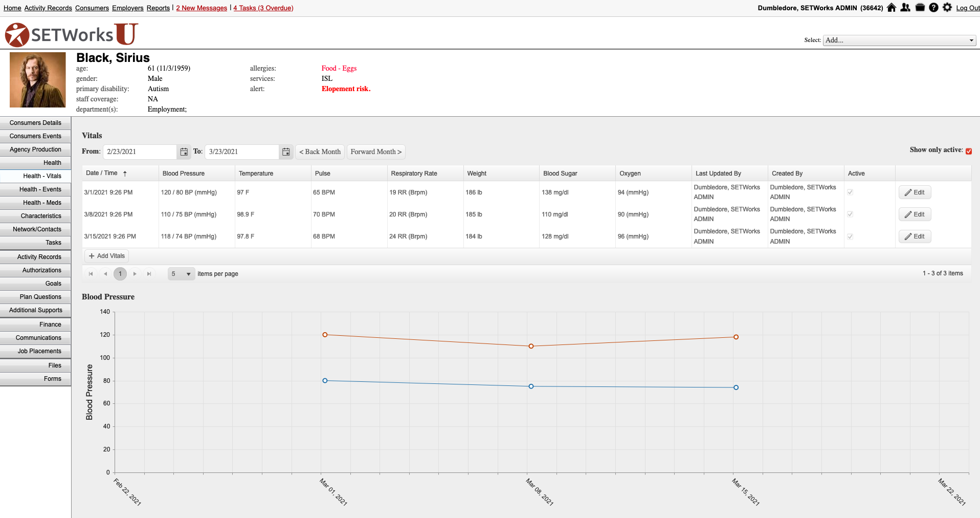Image resolution: width=980 pixels, height=518 pixels.
Task: Open the settings gear icon
Action: coord(947,8)
